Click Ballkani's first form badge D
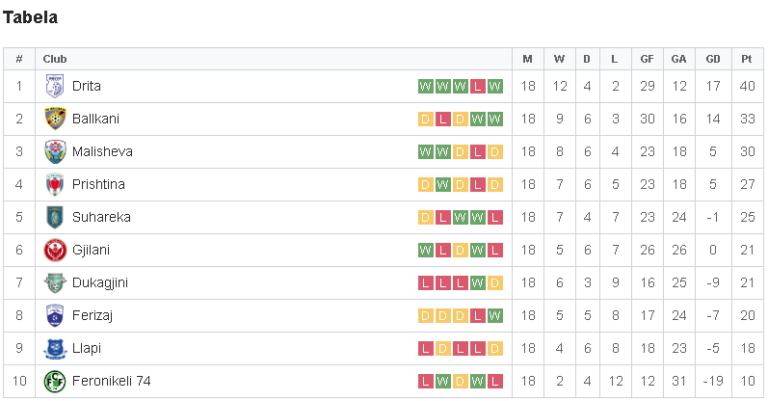 point(425,119)
